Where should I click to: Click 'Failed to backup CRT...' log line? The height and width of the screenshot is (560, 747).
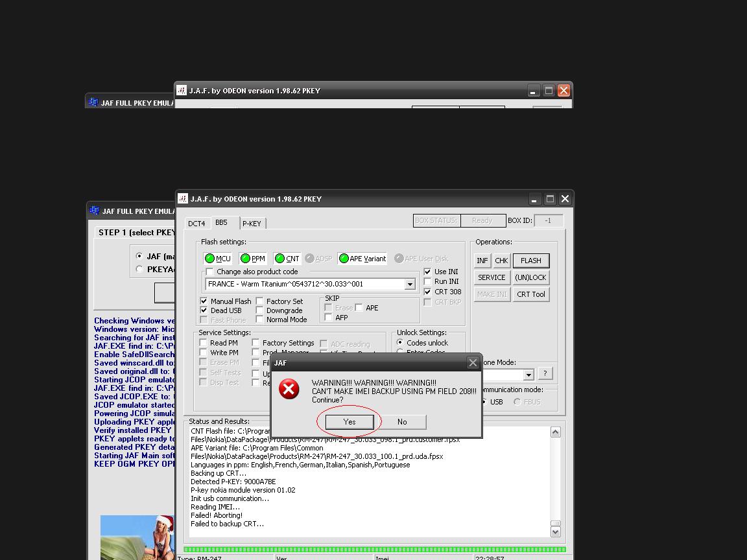[x=227, y=524]
